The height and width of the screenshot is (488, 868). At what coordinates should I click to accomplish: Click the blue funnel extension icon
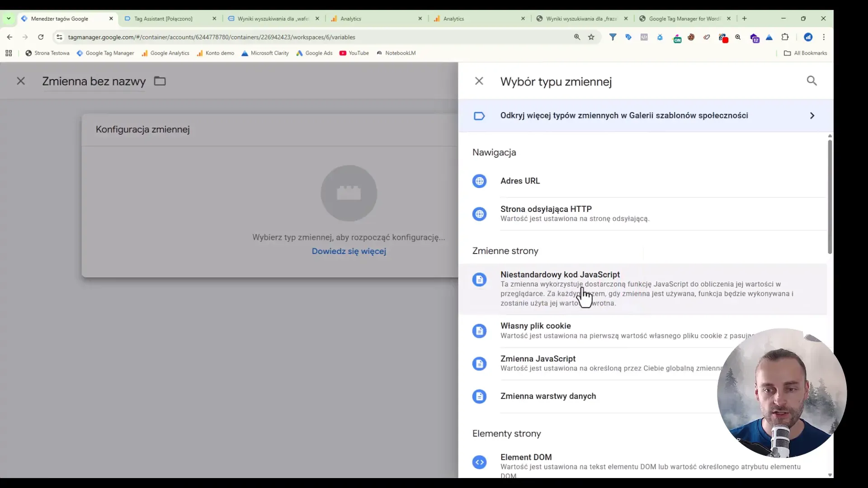[613, 37]
